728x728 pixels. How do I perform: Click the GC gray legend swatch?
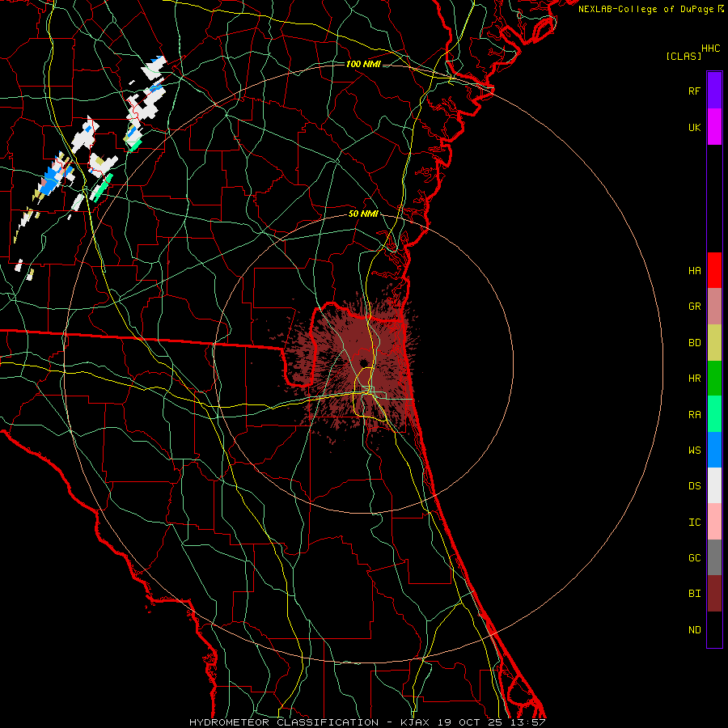714,557
